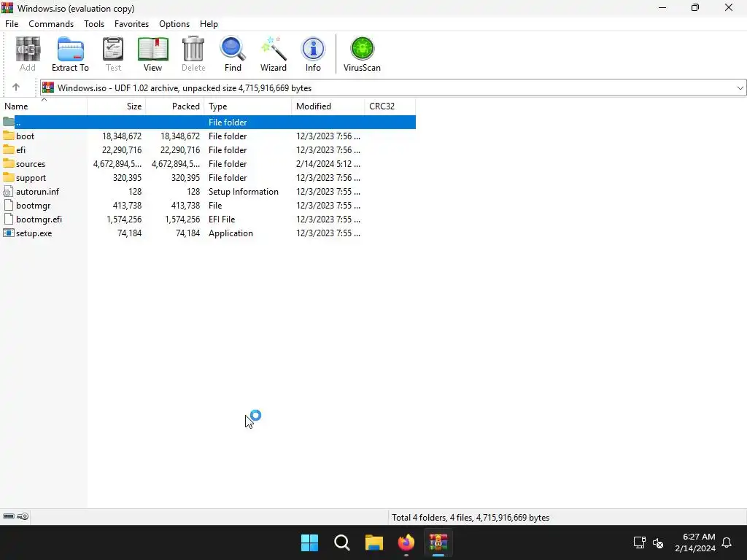Click the sources folder icon
This screenshot has width=747, height=560.
(x=9, y=163)
